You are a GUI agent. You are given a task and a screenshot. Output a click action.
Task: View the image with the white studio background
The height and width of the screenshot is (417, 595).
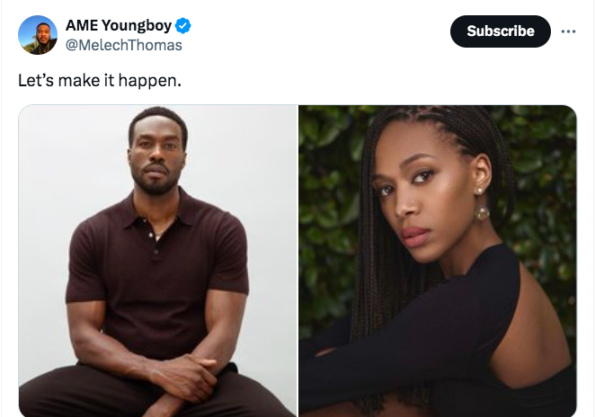point(158,261)
